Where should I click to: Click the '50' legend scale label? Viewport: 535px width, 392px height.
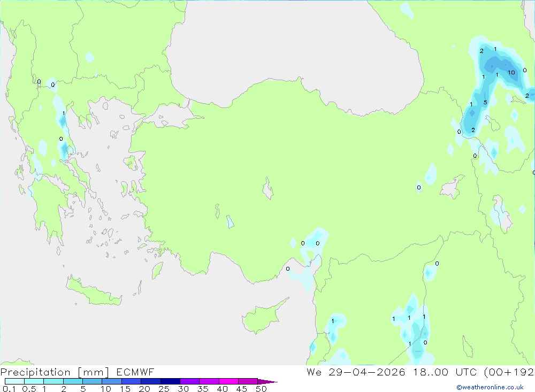(x=261, y=389)
